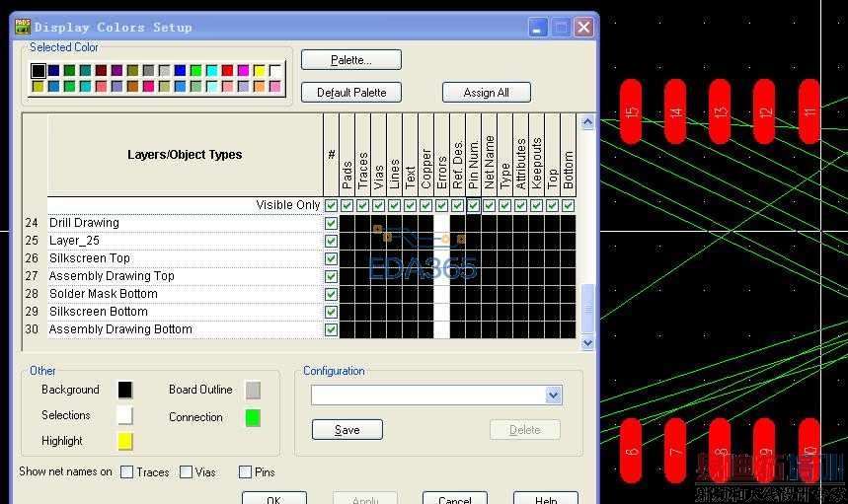The image size is (848, 504).
Task: Select the Assembly Drawing Bottom row
Action: coord(185,329)
